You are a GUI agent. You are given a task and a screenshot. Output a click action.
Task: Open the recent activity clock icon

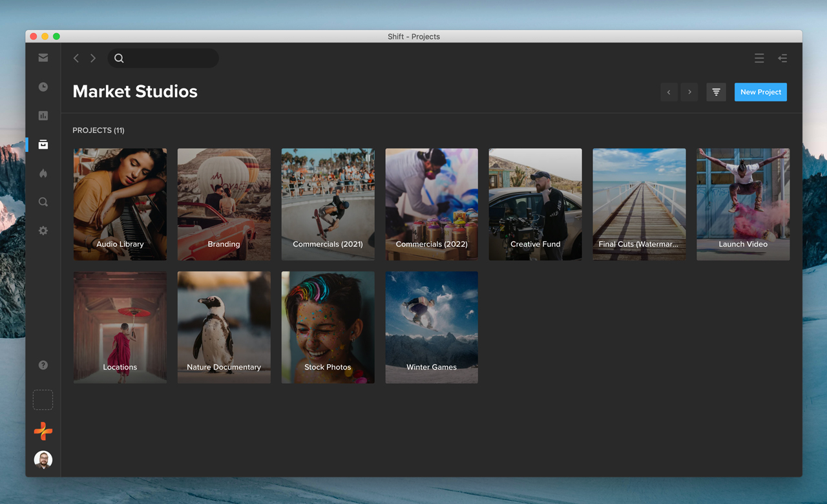click(43, 87)
